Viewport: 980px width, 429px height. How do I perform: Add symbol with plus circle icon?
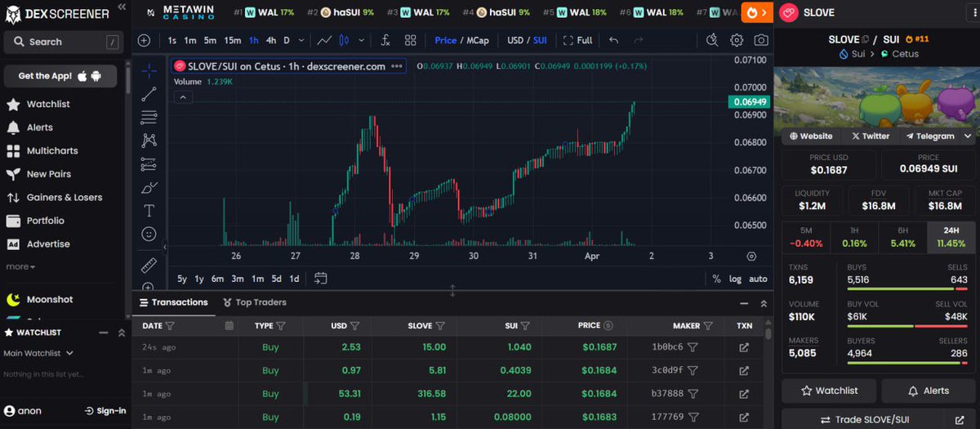point(144,40)
